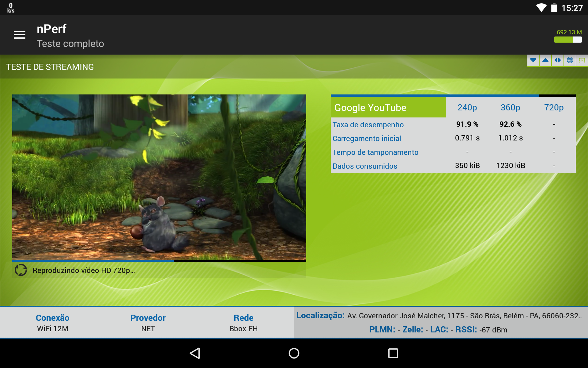Select the download test step icon

533,60
